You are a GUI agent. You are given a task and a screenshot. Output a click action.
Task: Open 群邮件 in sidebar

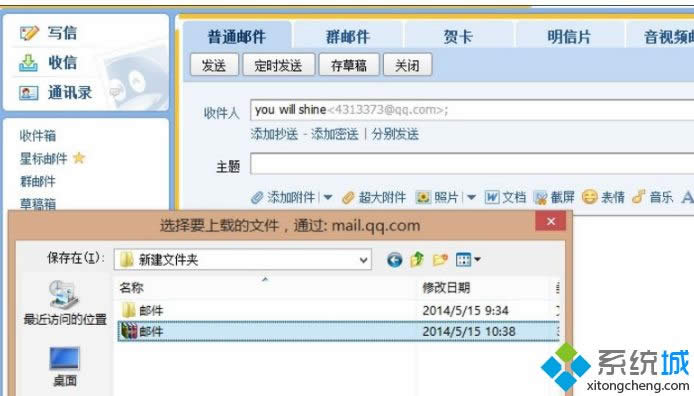pyautogui.click(x=38, y=181)
